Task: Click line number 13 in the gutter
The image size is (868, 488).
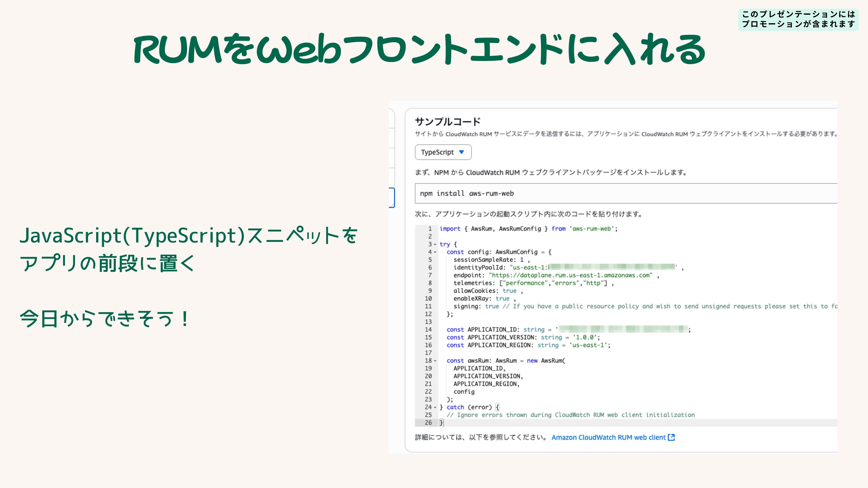Action: coord(428,322)
